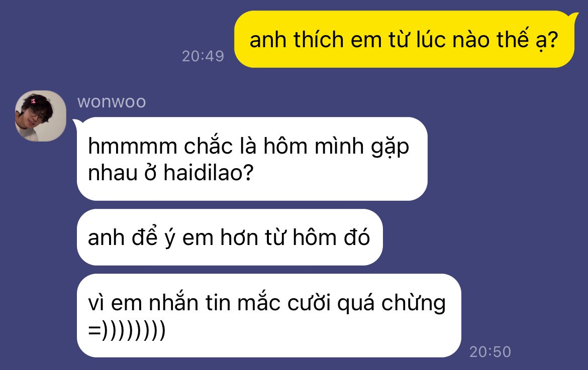The image size is (588, 370).
Task: Tap the "wonwoo" sender name
Action: 112,101
